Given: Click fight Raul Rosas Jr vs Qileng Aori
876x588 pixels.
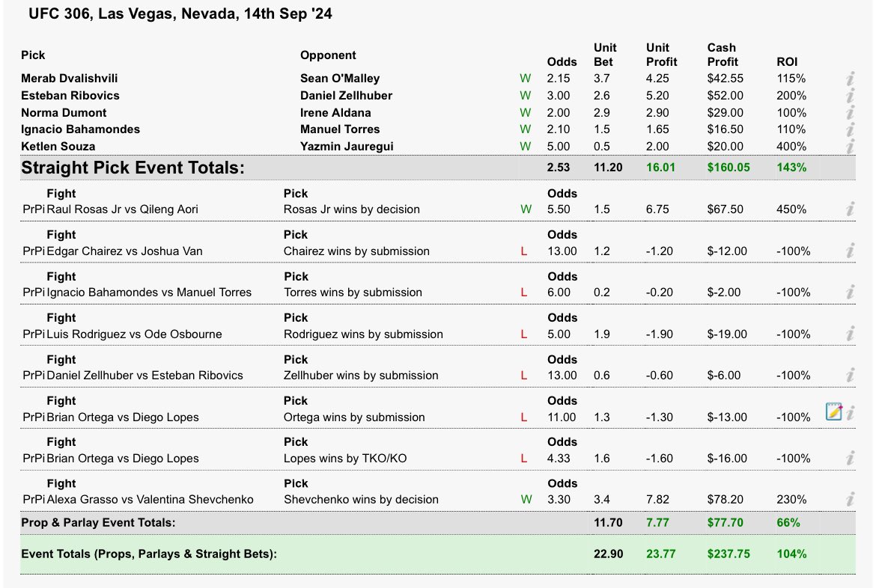Looking at the screenshot, I should tap(122, 209).
